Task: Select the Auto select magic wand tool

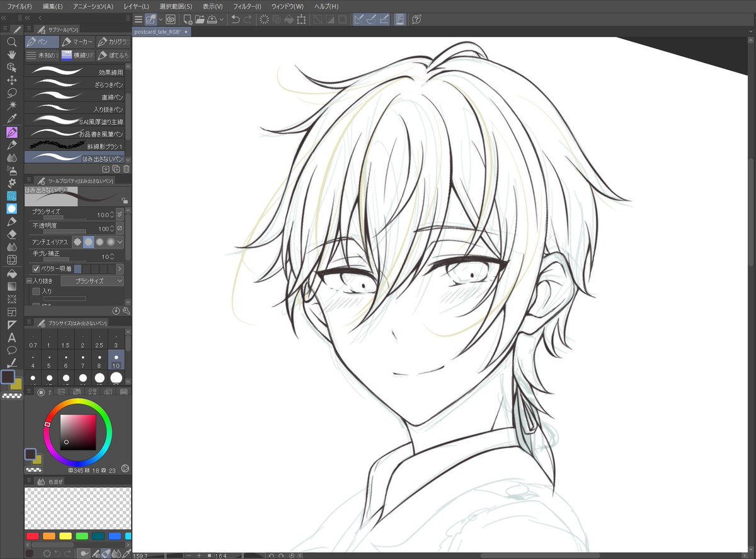Action: point(11,106)
